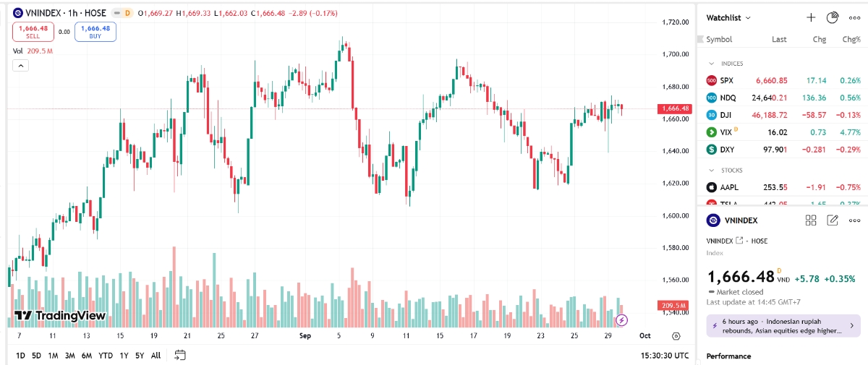Open VNINDEX symbol external link icon
This screenshot has height=365, width=868.
739,241
